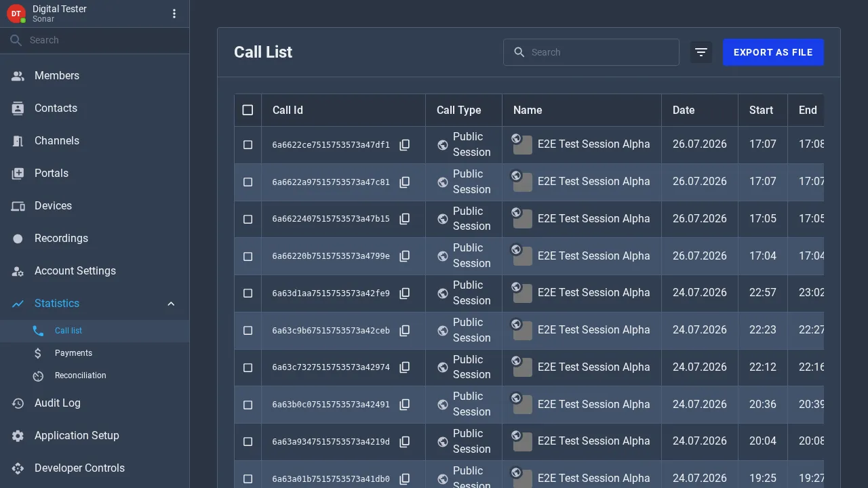The width and height of the screenshot is (868, 488).
Task: Check the row for call 6a63d1aa7515753573a42fe9
Action: [x=248, y=293]
